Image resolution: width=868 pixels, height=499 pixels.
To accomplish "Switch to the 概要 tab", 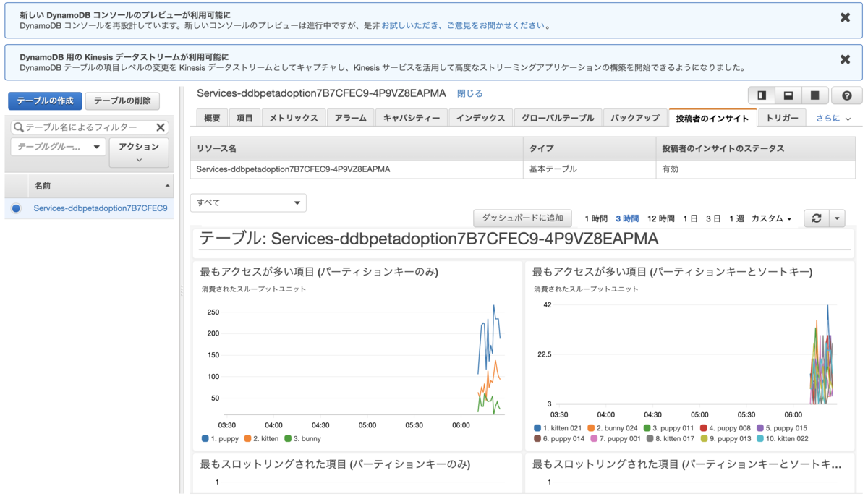I will tap(212, 118).
